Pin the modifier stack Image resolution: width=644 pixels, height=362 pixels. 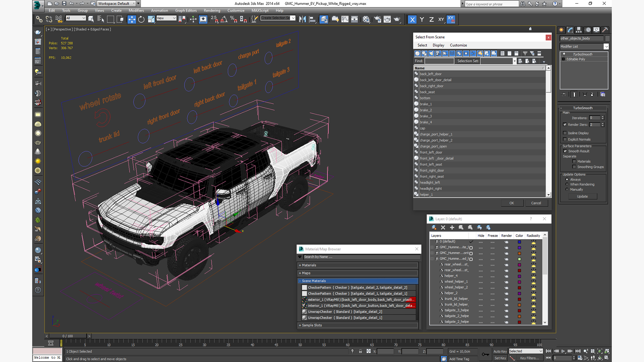click(x=564, y=95)
